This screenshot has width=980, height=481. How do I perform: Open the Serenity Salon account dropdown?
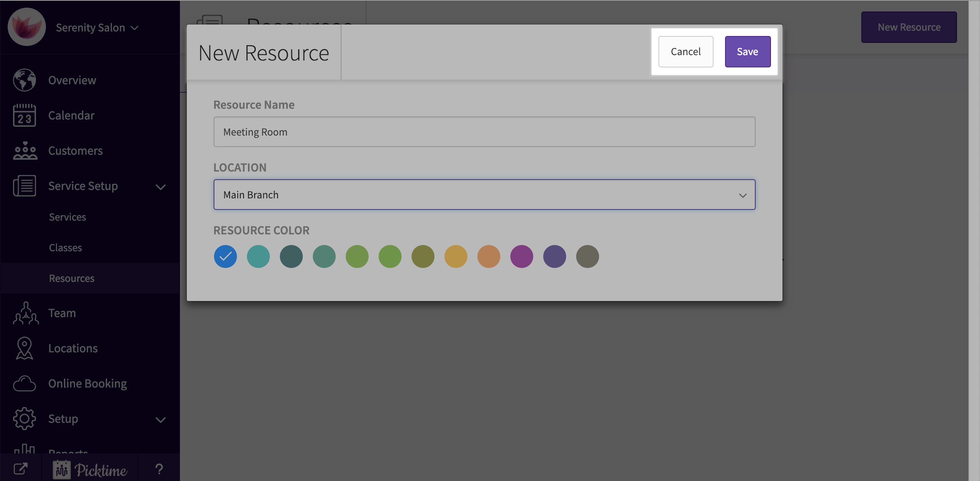coord(97,28)
